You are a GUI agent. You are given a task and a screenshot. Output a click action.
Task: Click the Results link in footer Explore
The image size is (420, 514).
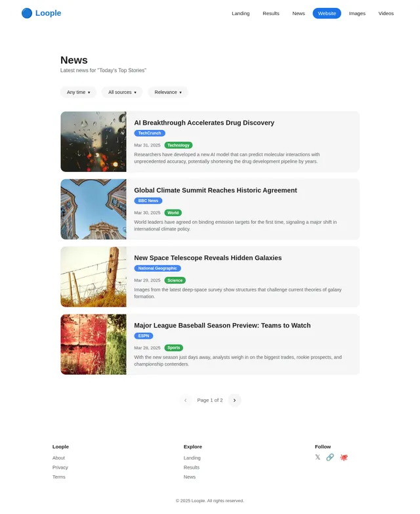click(x=192, y=467)
